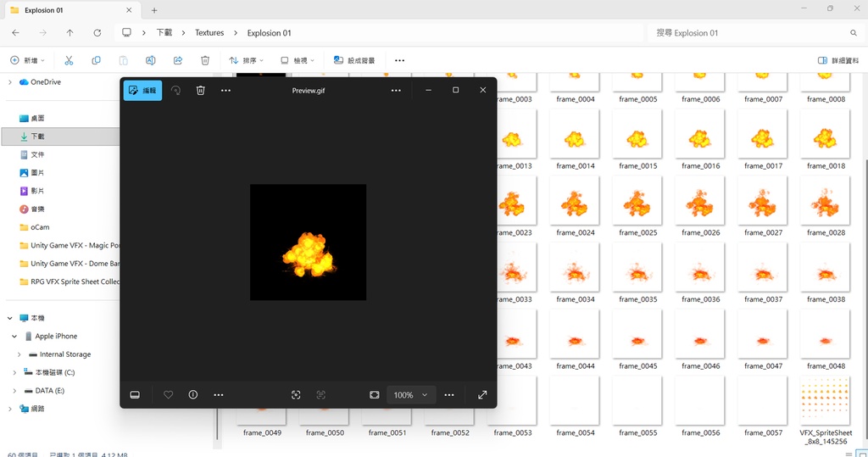
Task: Open the View dropdown in Explorer
Action: click(x=298, y=60)
